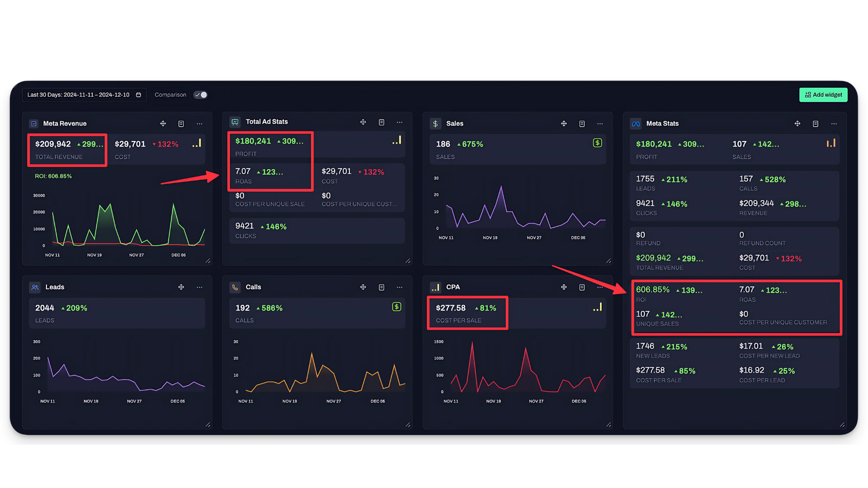The image size is (868, 488).
Task: Open the three-dot menu on Calls widget
Action: tap(400, 287)
